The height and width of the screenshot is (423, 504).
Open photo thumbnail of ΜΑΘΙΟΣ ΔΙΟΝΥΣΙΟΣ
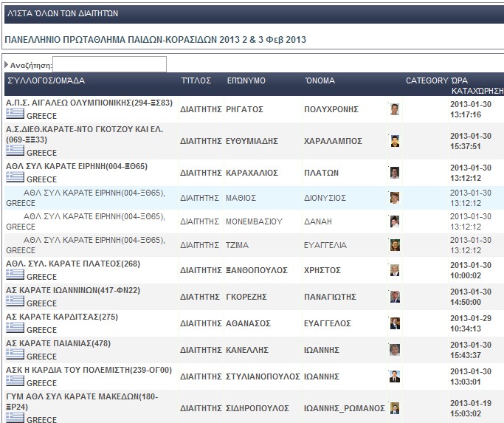(x=395, y=197)
